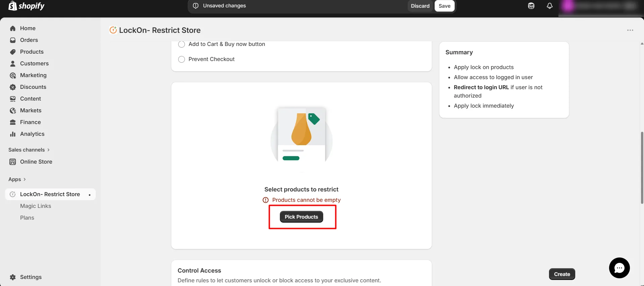Select Add to Cart & Buy now button option

182,44
